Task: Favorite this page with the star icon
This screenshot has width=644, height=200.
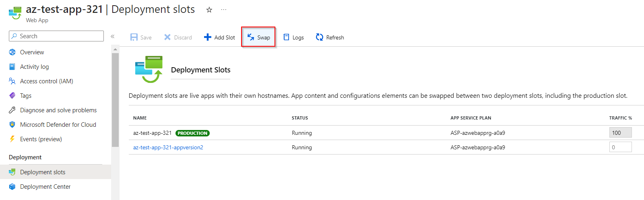Action: coord(209,10)
